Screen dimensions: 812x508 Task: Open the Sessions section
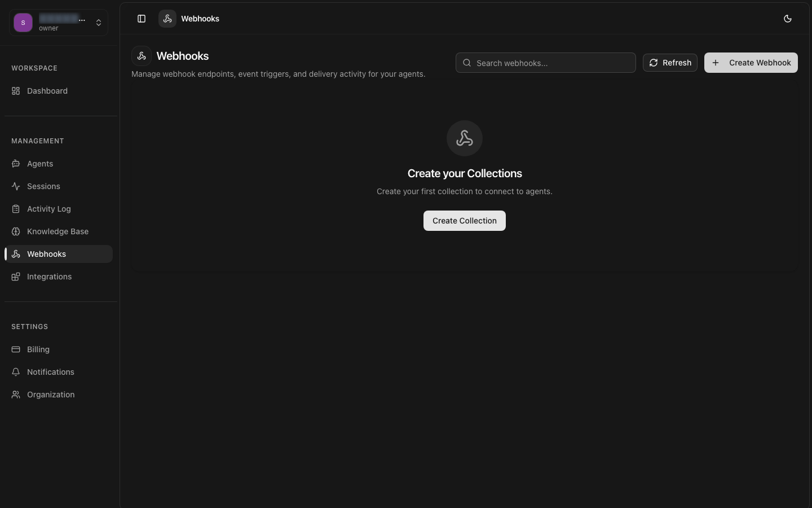[59, 186]
